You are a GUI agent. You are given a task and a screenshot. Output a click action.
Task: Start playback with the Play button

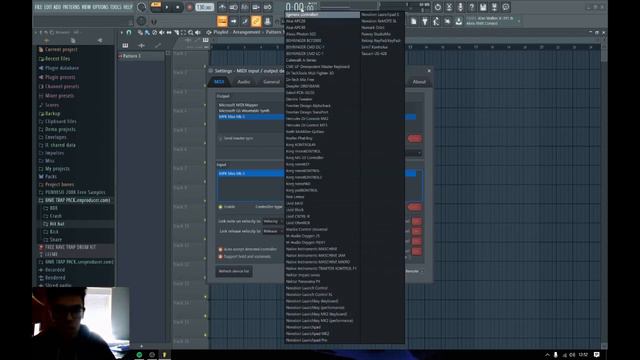(167, 7)
